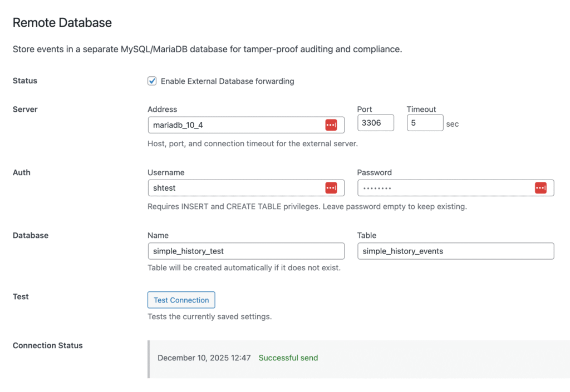
Task: Click the 'Successful send' status message
Action: tap(288, 358)
